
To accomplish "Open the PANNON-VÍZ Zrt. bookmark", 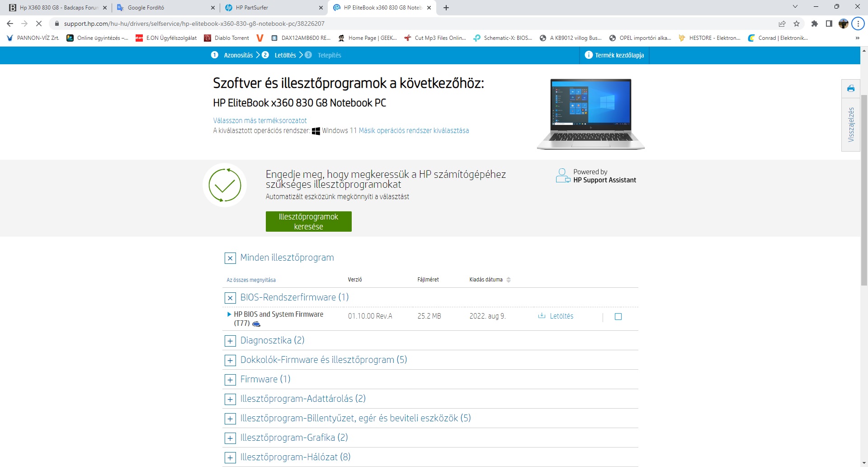I will tap(33, 38).
